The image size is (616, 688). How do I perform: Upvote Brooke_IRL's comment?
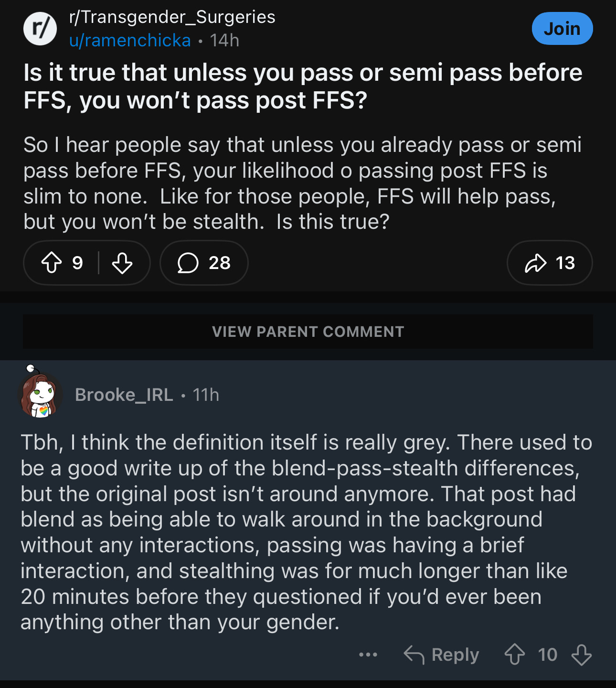515,655
